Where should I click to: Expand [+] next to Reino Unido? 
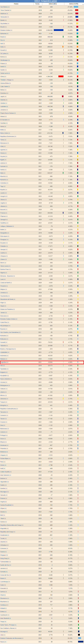click(x=9, y=133)
